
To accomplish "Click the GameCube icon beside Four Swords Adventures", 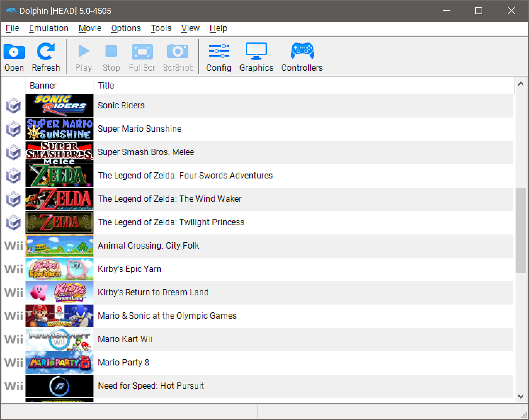I will (13, 176).
